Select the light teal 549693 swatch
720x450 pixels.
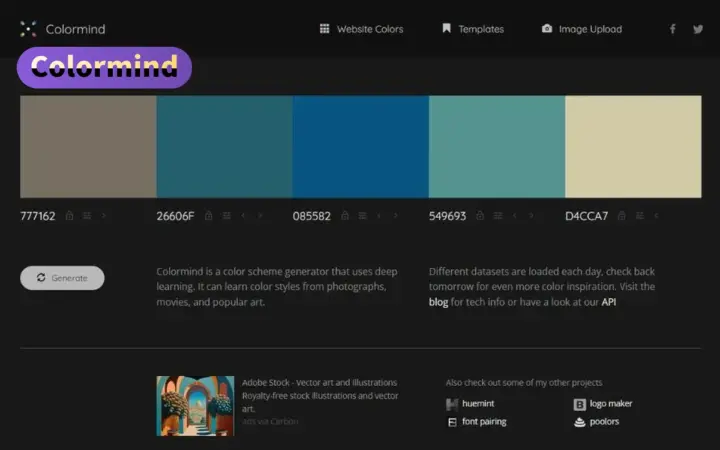[x=497, y=146]
